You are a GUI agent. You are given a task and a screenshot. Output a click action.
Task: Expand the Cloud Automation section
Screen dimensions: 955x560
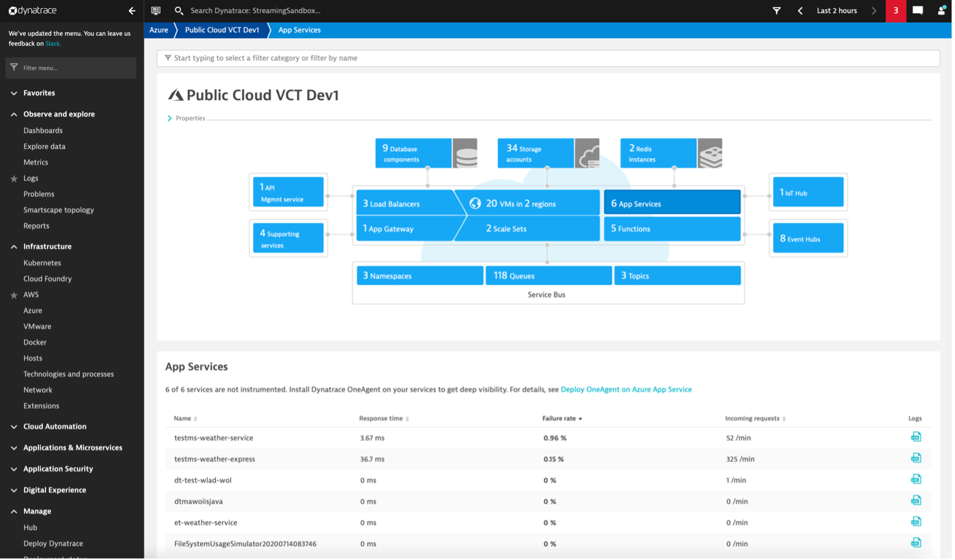14,427
